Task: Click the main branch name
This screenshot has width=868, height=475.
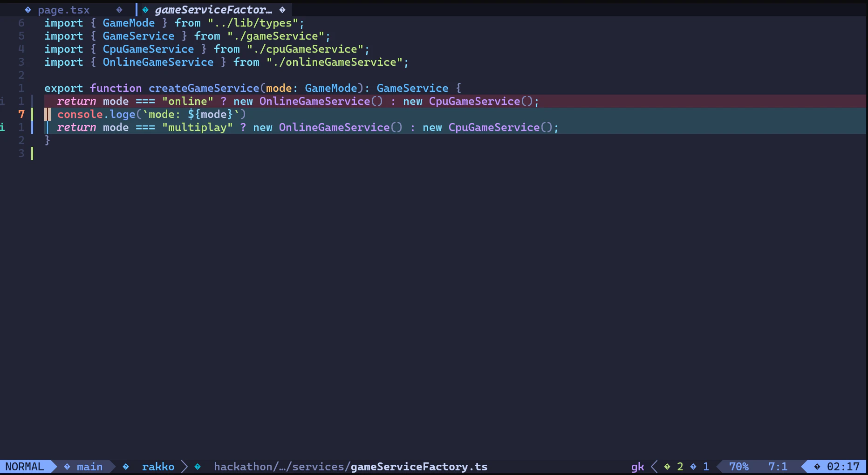Action: pos(89,467)
